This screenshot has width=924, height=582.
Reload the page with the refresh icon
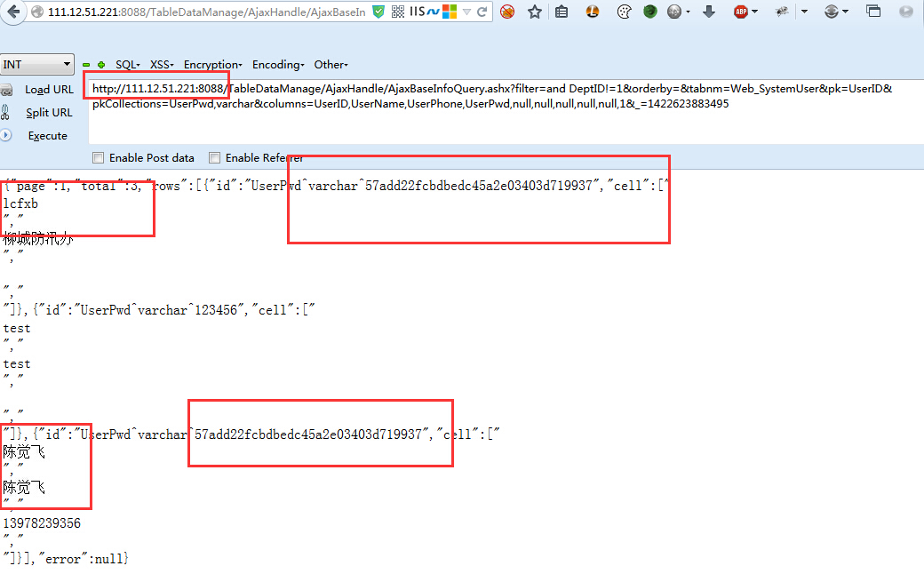(482, 12)
